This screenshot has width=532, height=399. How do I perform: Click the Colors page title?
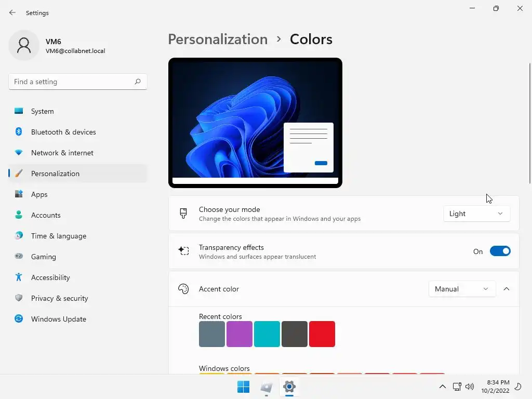coord(311,39)
